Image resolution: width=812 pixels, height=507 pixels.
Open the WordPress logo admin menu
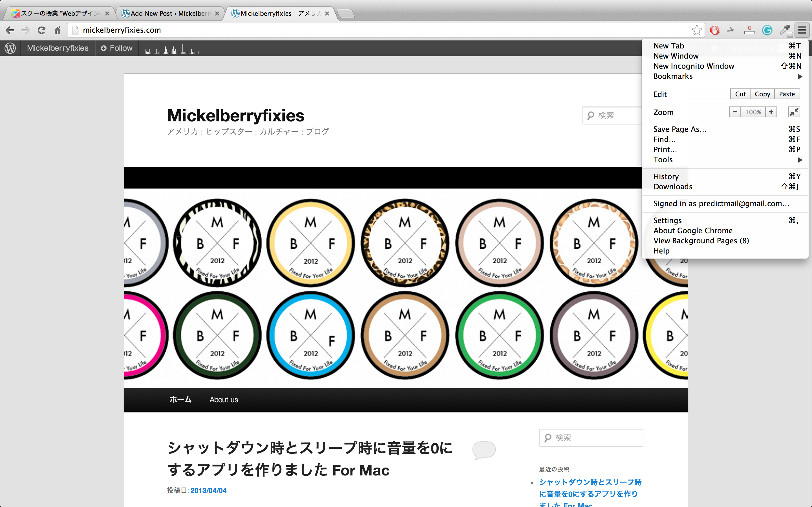(10, 48)
